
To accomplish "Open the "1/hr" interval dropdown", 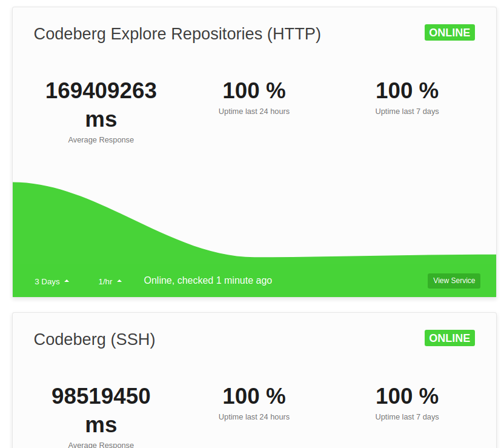I will [x=105, y=281].
